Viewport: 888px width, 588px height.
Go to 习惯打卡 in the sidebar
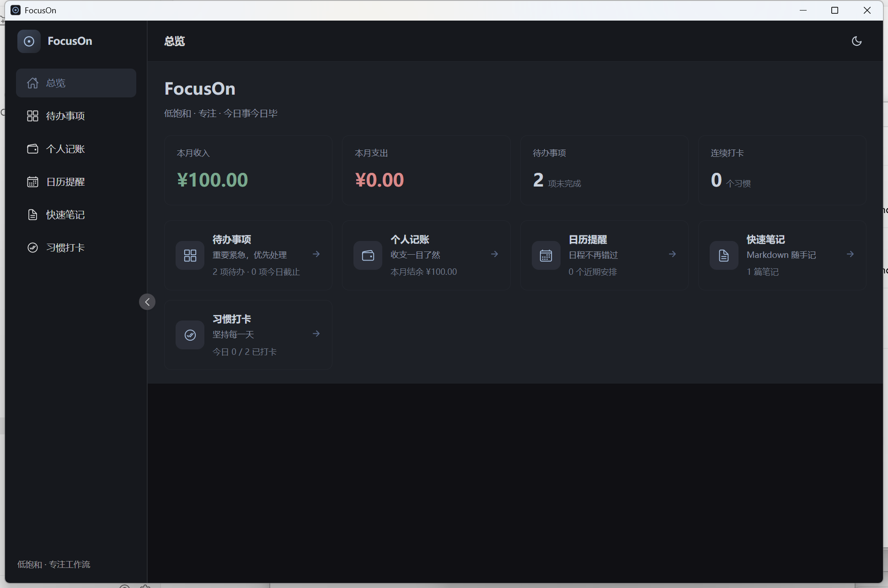click(76, 247)
